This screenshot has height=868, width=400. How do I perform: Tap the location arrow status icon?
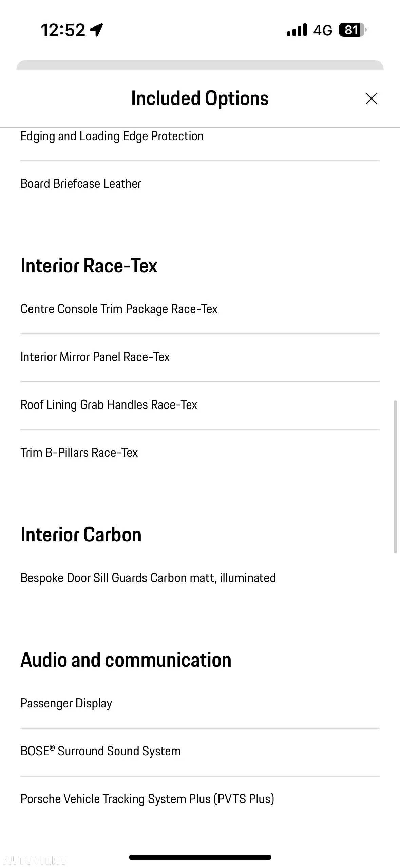[96, 30]
